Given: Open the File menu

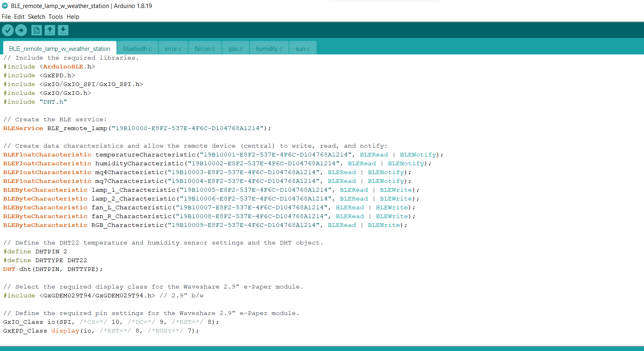Looking at the screenshot, I should pyautogui.click(x=6, y=17).
